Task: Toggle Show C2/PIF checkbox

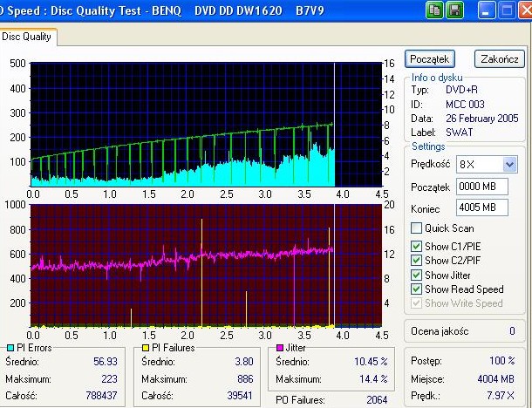Action: click(x=416, y=261)
